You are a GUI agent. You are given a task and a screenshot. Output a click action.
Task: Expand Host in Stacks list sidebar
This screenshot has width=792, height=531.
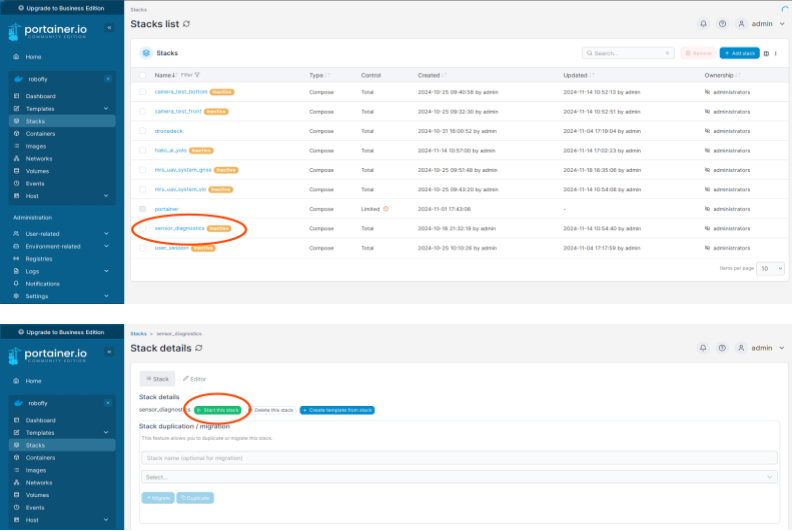(106, 196)
